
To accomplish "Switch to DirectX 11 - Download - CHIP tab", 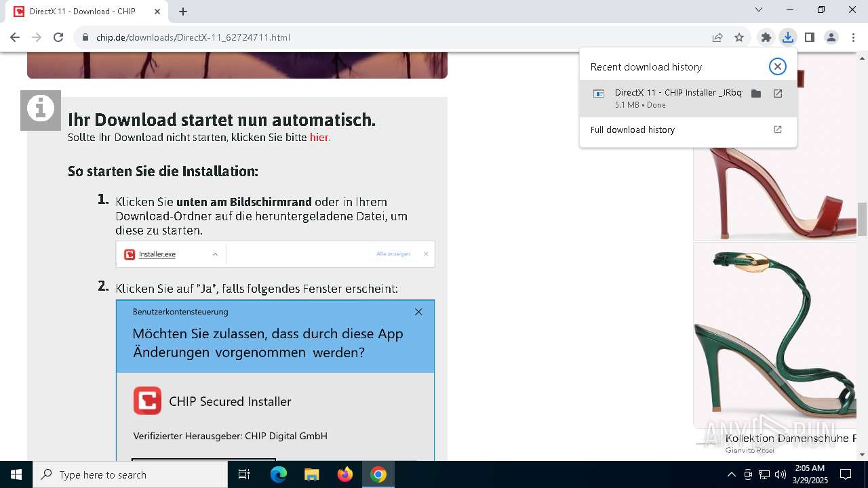I will (x=87, y=12).
